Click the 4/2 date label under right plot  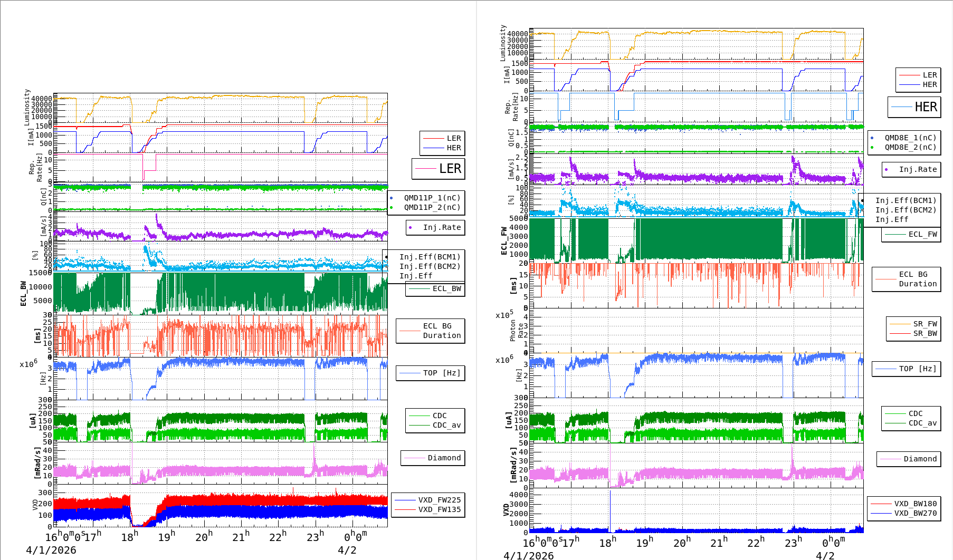coord(825,555)
